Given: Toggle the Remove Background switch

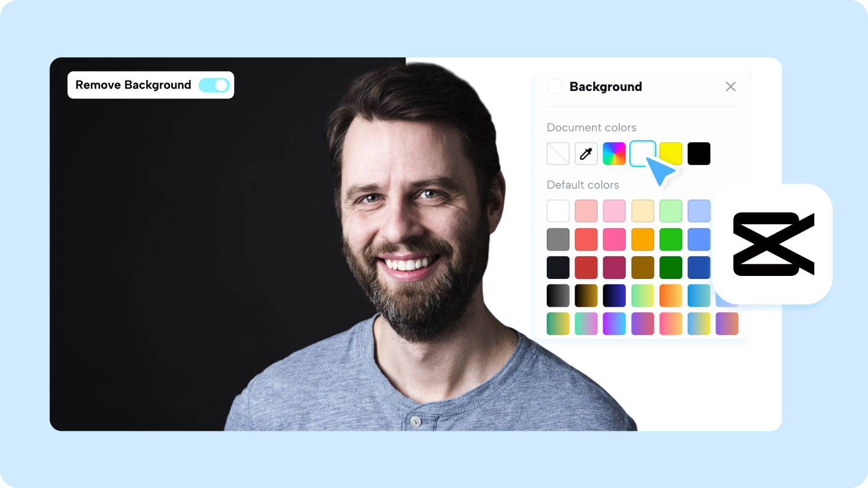Looking at the screenshot, I should [x=215, y=85].
